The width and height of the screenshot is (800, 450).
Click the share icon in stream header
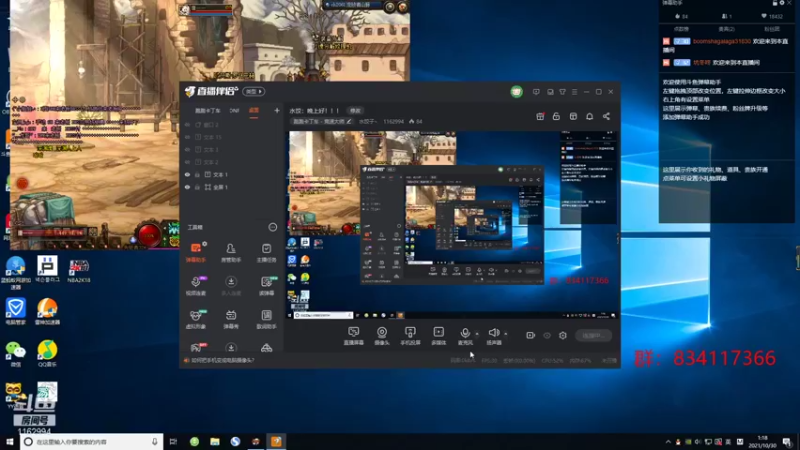tap(606, 116)
